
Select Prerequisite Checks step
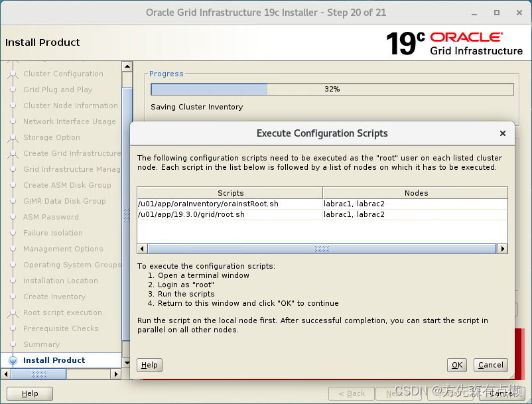click(x=61, y=328)
